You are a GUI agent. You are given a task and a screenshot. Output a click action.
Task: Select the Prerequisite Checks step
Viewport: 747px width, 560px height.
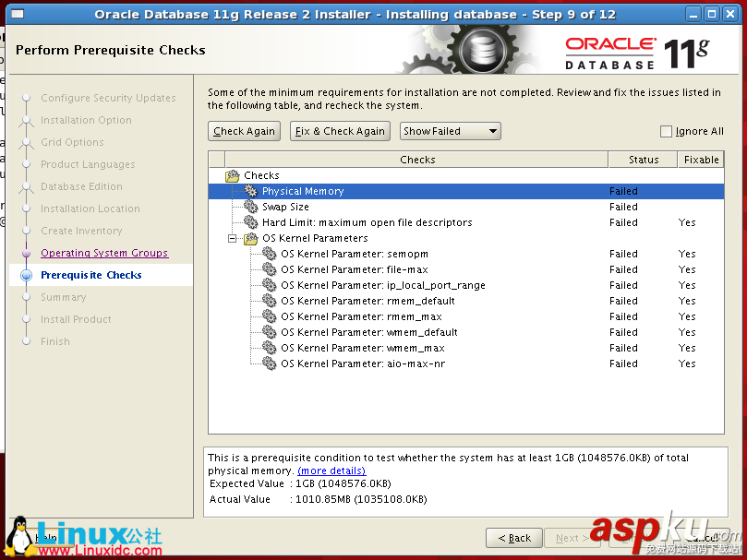point(91,275)
